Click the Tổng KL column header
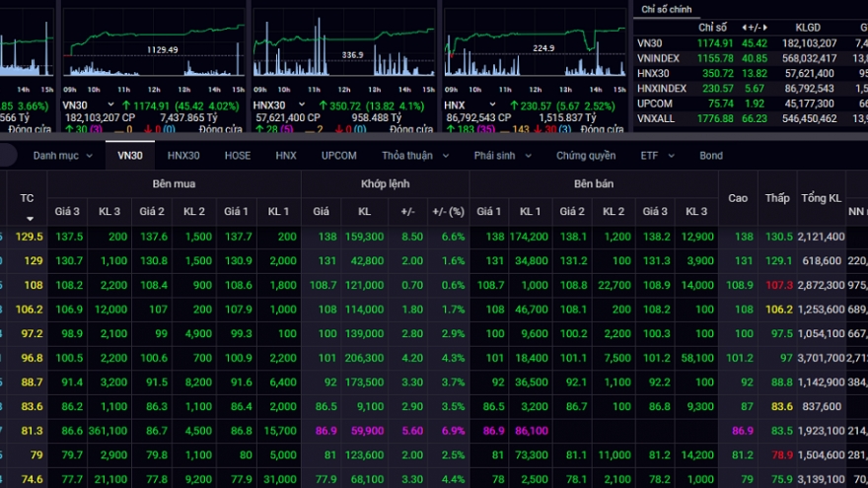 [x=821, y=198]
